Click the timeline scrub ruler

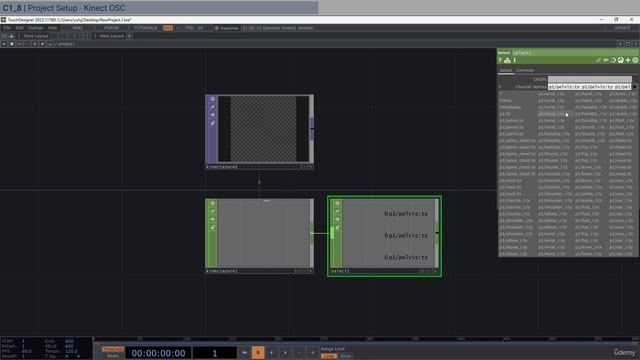coord(366,339)
